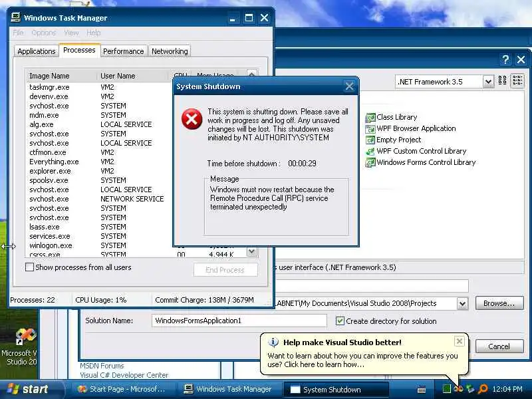The width and height of the screenshot is (532, 399).
Task: Select the Empty Project template icon
Action: pos(370,140)
